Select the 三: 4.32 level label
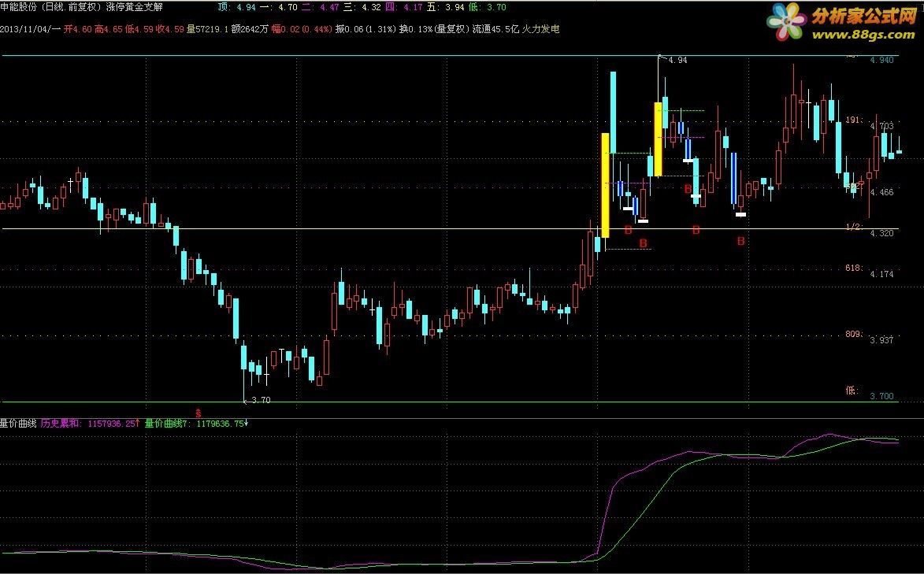The height and width of the screenshot is (574, 924). 362,7
